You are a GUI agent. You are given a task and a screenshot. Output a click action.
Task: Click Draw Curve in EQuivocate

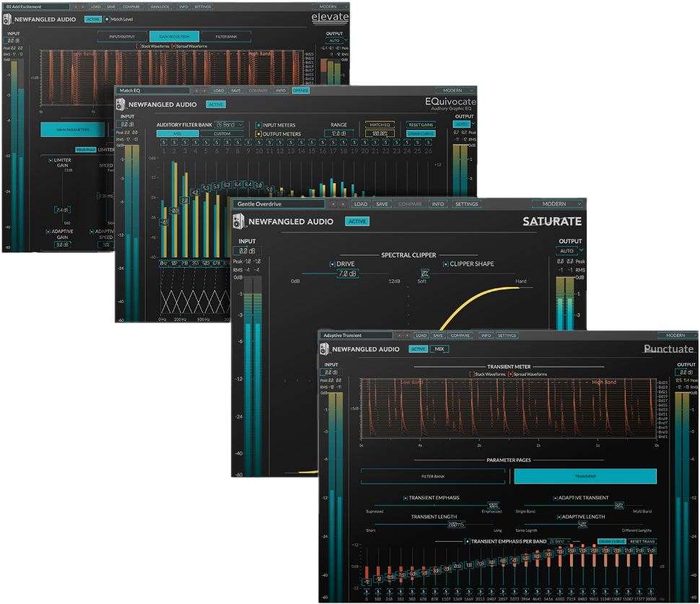tap(421, 134)
